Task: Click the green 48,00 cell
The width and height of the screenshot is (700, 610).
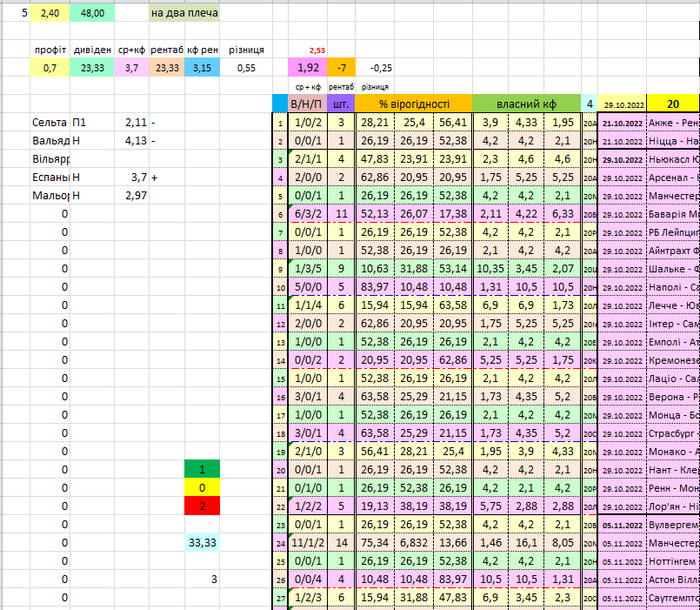Action: 92,13
